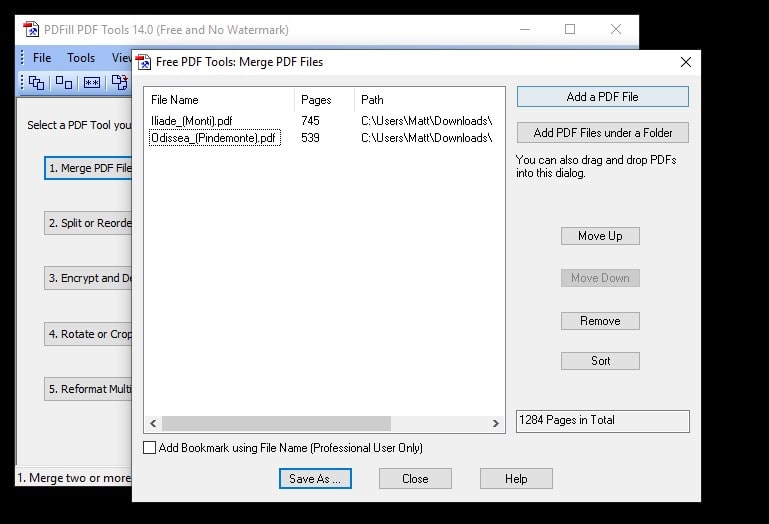
Task: Click the Merge PDF icon in main toolbar
Action: [x=36, y=82]
